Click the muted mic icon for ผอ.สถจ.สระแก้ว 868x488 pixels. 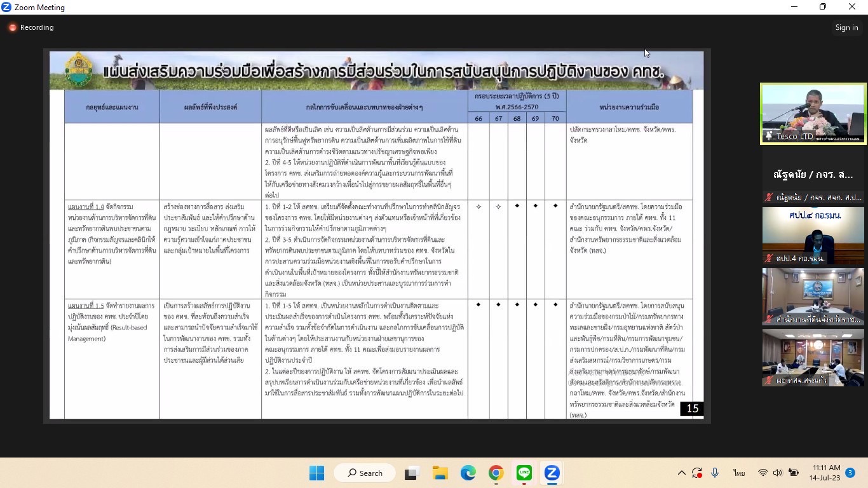tap(769, 381)
